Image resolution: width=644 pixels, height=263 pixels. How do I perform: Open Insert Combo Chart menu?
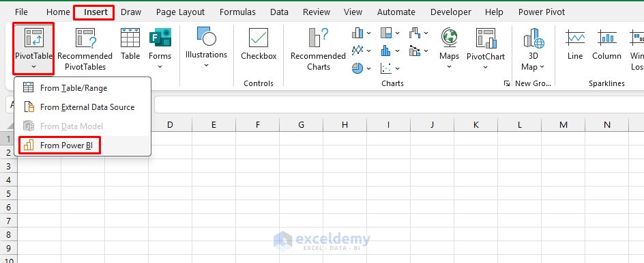point(418,51)
